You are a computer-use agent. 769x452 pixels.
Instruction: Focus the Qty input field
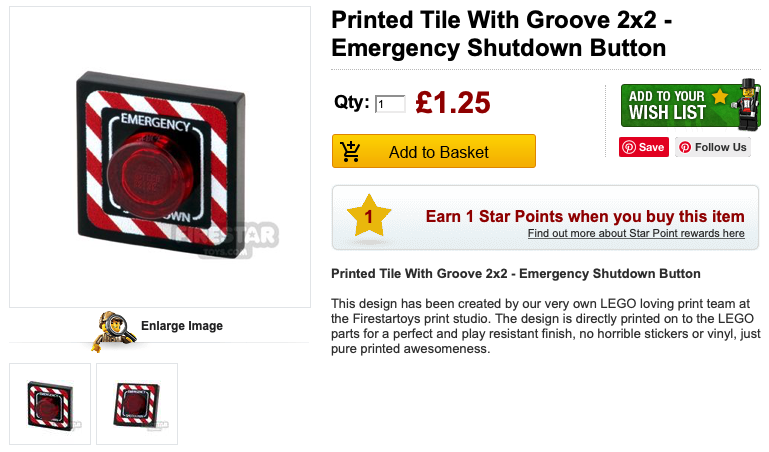[x=390, y=104]
